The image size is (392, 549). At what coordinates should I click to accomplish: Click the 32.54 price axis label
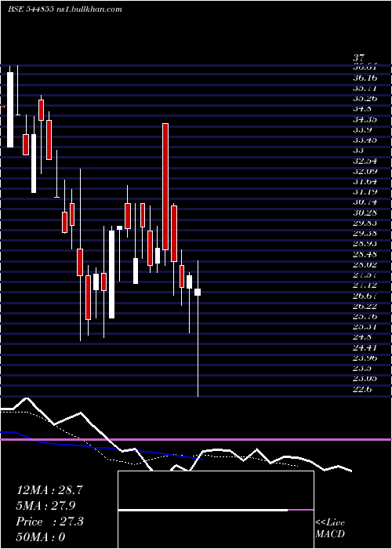point(365,161)
